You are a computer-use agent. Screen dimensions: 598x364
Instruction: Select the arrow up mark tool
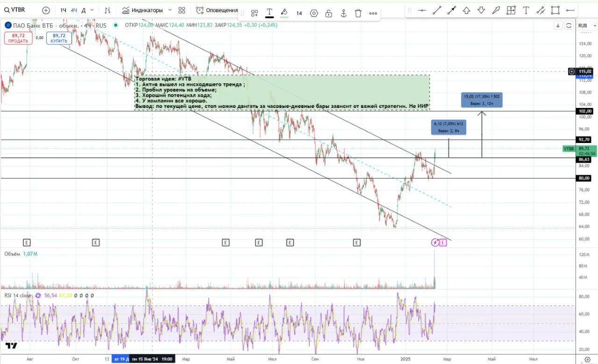(466, 10)
